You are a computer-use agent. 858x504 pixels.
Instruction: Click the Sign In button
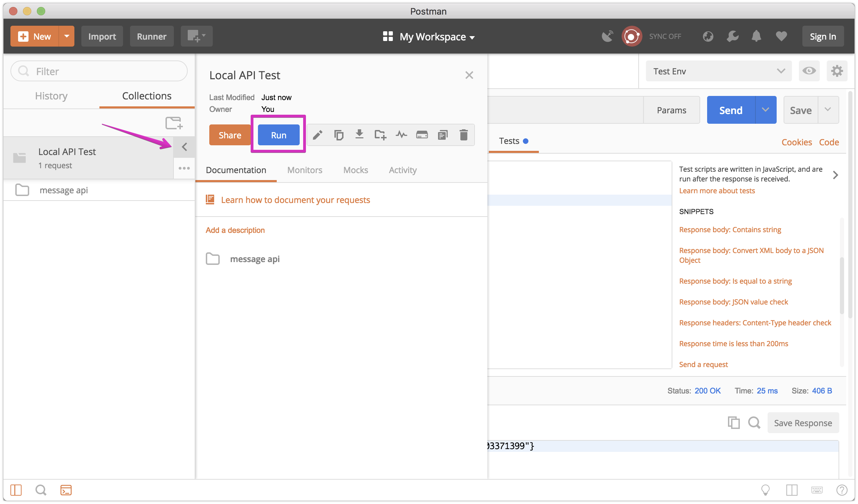pyautogui.click(x=823, y=36)
